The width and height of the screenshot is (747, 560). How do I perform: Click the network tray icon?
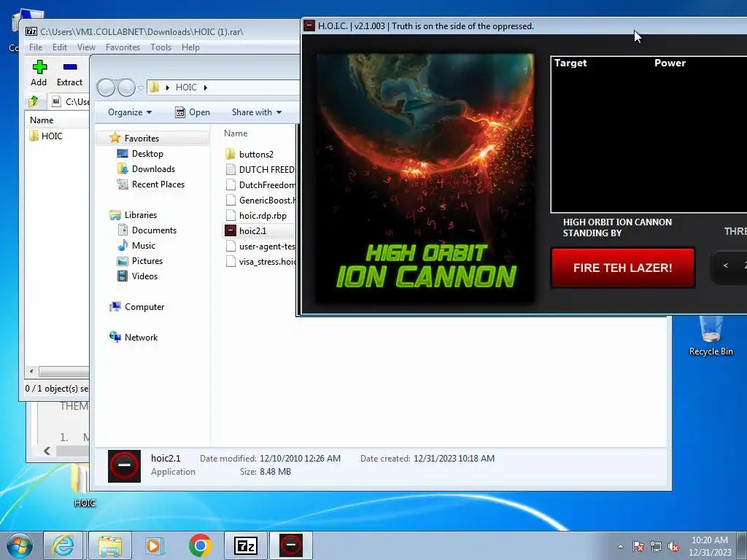pyautogui.click(x=656, y=546)
